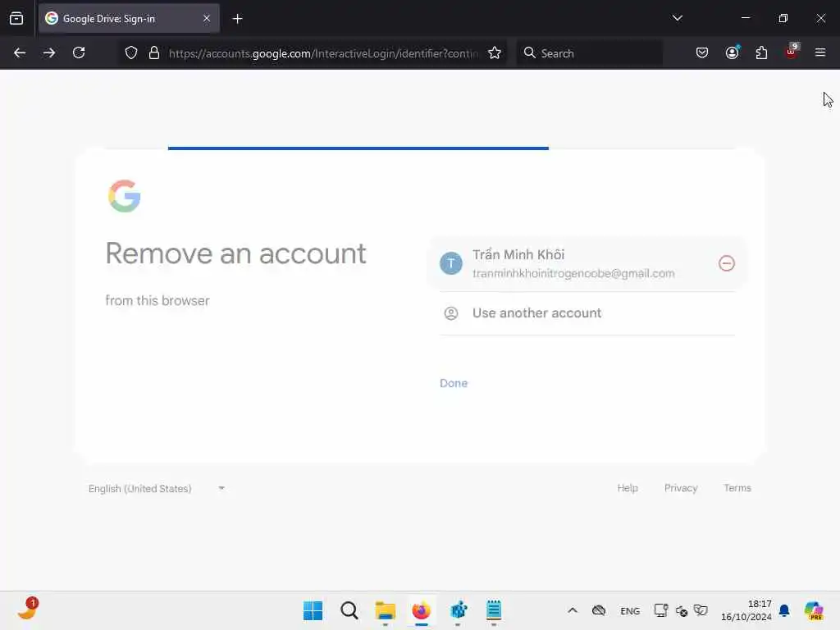Open the Privacy link in footer
Image resolution: width=840 pixels, height=630 pixels.
click(681, 488)
